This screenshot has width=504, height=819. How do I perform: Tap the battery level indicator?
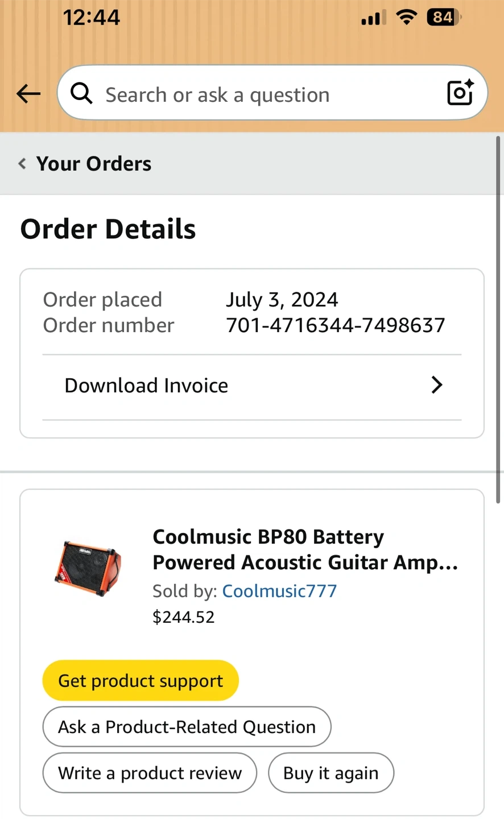pos(444,18)
